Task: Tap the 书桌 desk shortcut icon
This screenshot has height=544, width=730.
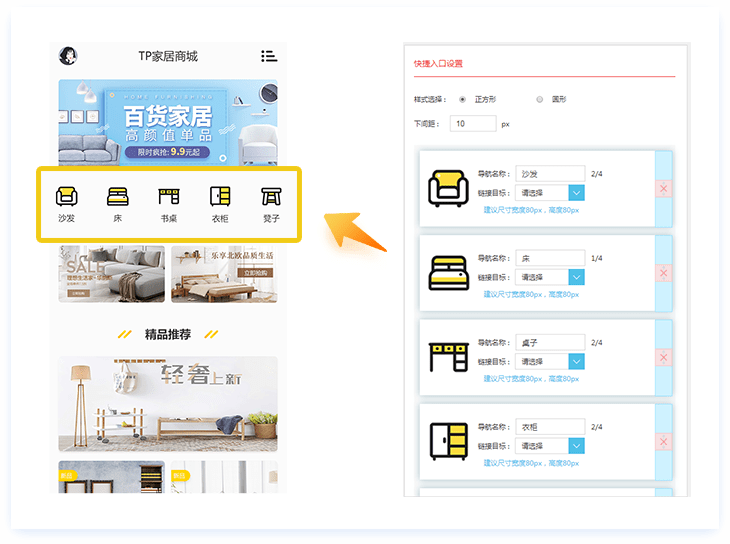Action: 169,196
